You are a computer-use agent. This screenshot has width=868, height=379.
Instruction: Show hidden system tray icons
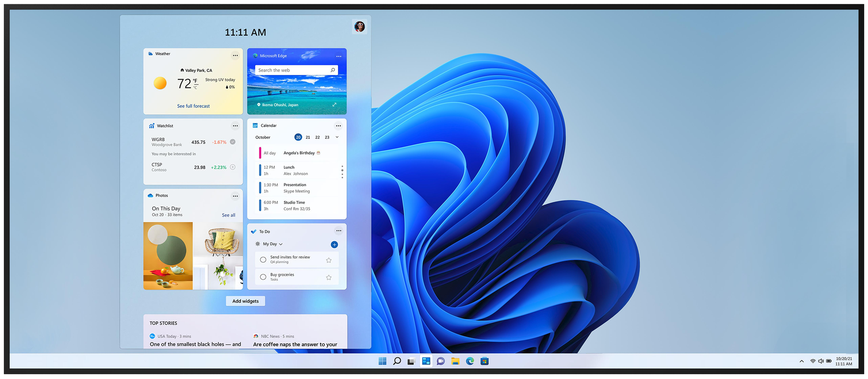802,361
